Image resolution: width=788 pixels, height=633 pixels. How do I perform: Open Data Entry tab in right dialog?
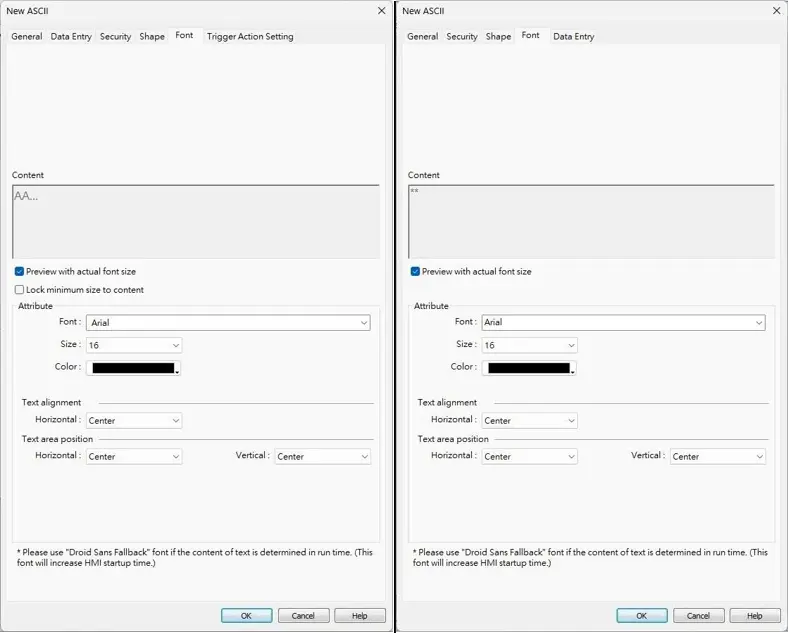pos(573,37)
